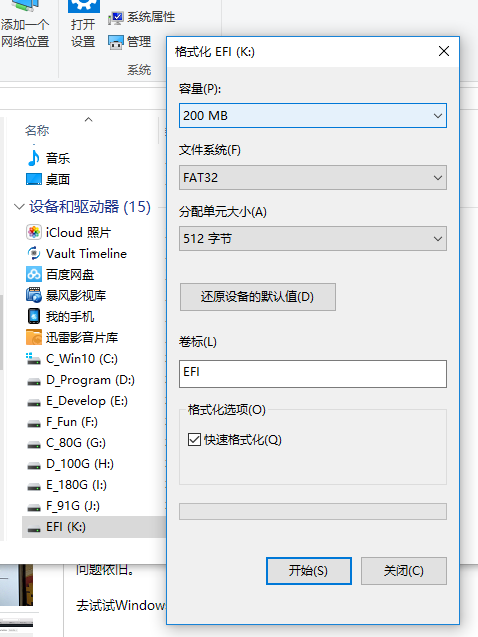Viewport: 478px width, 637px height.
Task: Open the 我的手机 phone icon
Action: (34, 316)
